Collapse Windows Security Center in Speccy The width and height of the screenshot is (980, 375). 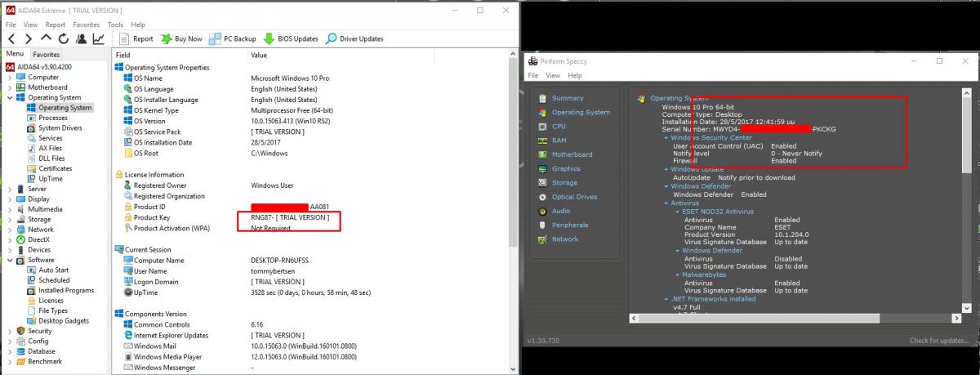666,137
